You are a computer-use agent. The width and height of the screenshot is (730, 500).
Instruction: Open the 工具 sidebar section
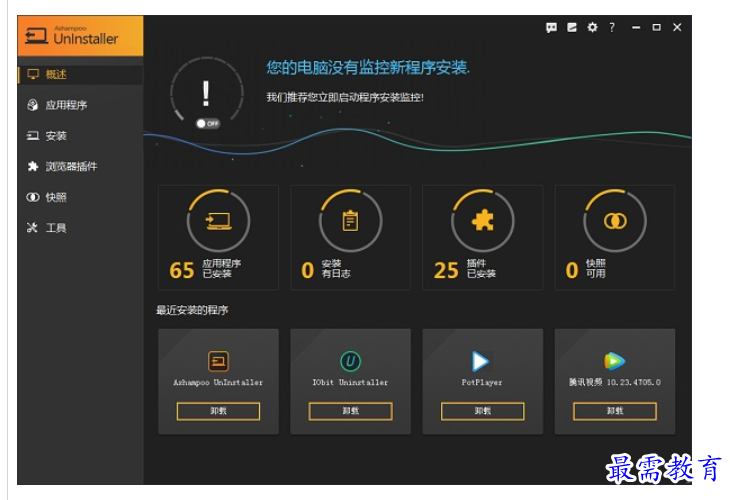click(x=80, y=228)
